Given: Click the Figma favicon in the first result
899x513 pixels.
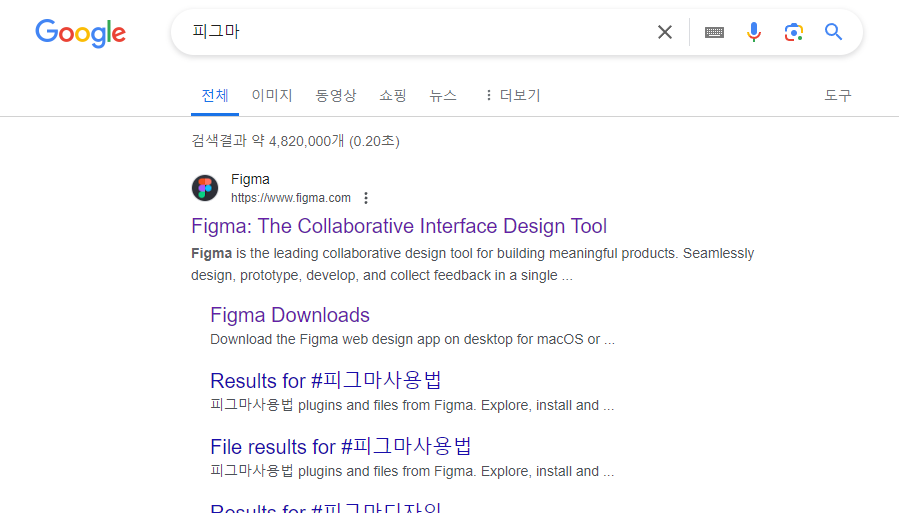Looking at the screenshot, I should (205, 188).
